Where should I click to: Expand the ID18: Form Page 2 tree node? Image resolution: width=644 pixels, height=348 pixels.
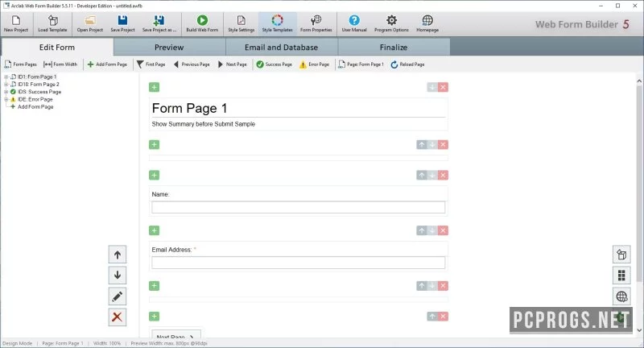pyautogui.click(x=6, y=85)
